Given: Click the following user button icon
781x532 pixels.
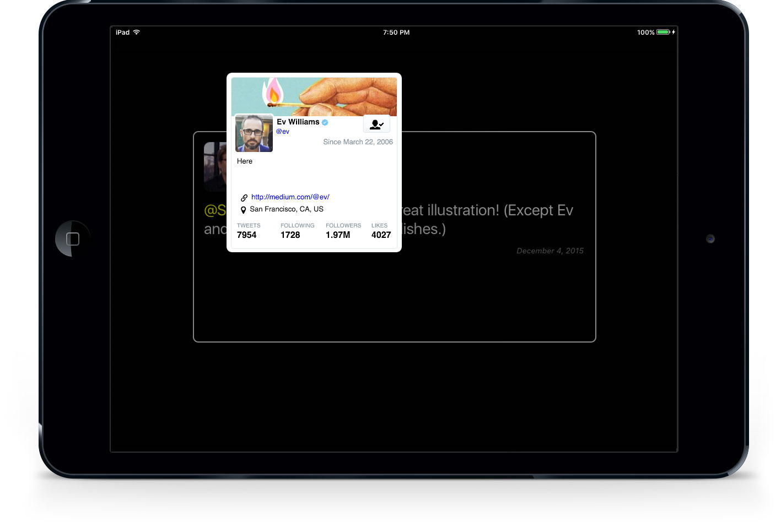Looking at the screenshot, I should tap(376, 124).
